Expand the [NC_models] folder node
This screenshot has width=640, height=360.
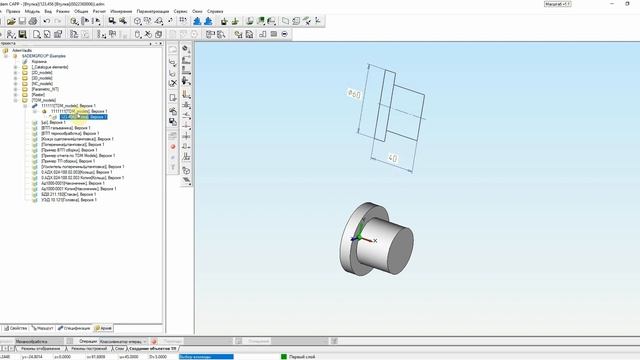pyautogui.click(x=16, y=84)
